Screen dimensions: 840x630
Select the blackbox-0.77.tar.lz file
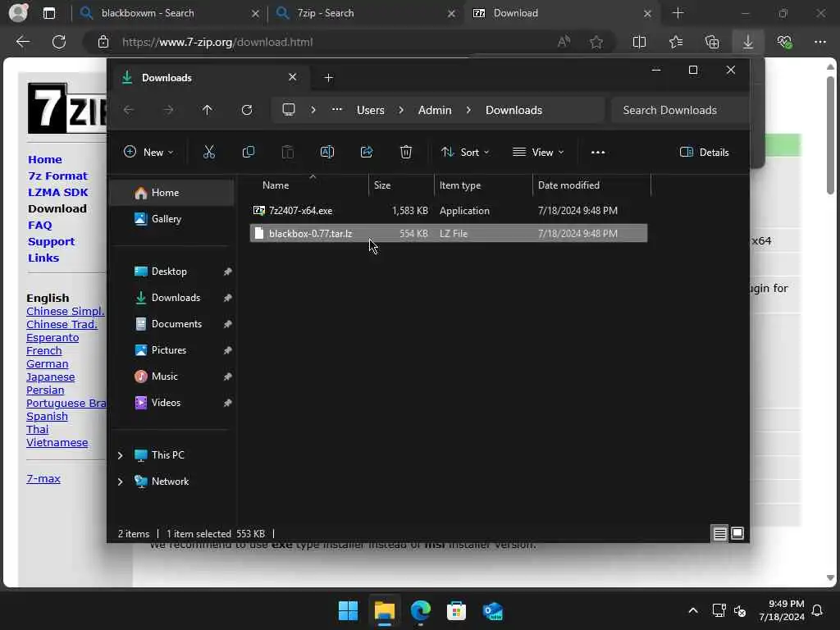[x=449, y=234]
